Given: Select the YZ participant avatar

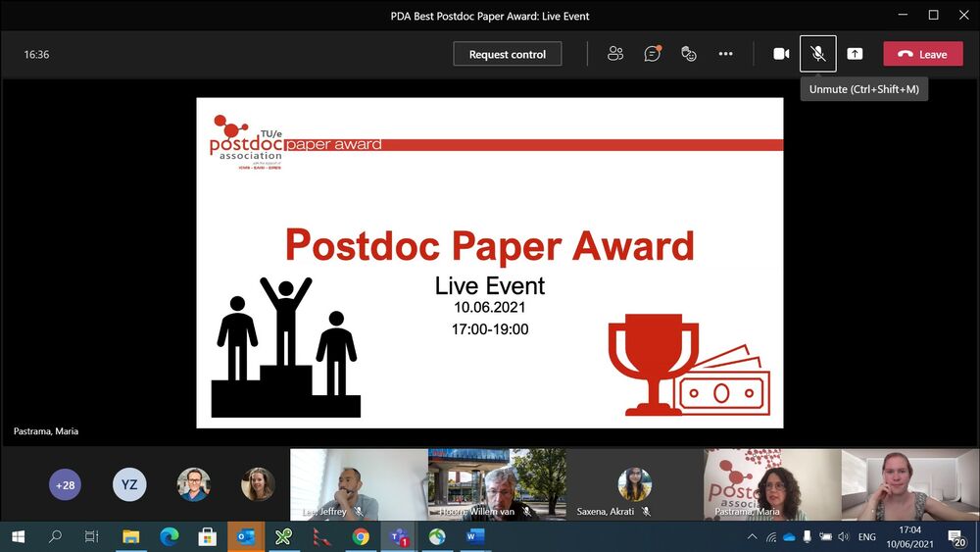Looking at the screenshot, I should (x=129, y=485).
